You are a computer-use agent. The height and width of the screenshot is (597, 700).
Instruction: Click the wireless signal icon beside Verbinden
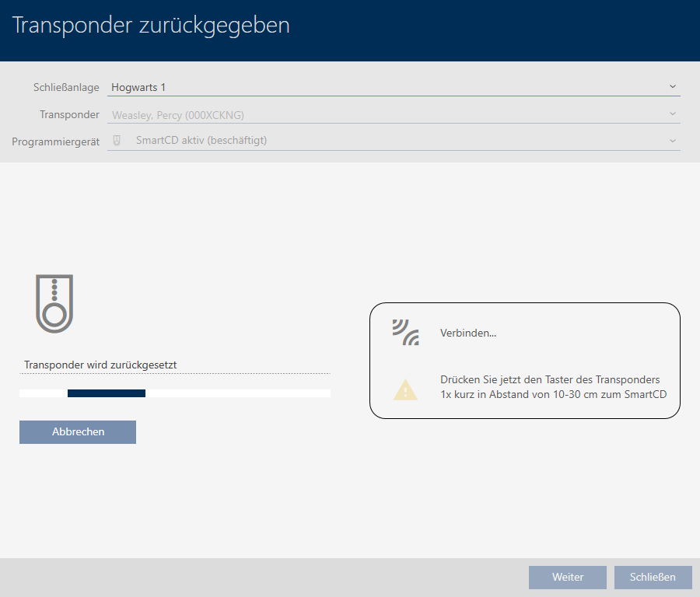pos(405,333)
